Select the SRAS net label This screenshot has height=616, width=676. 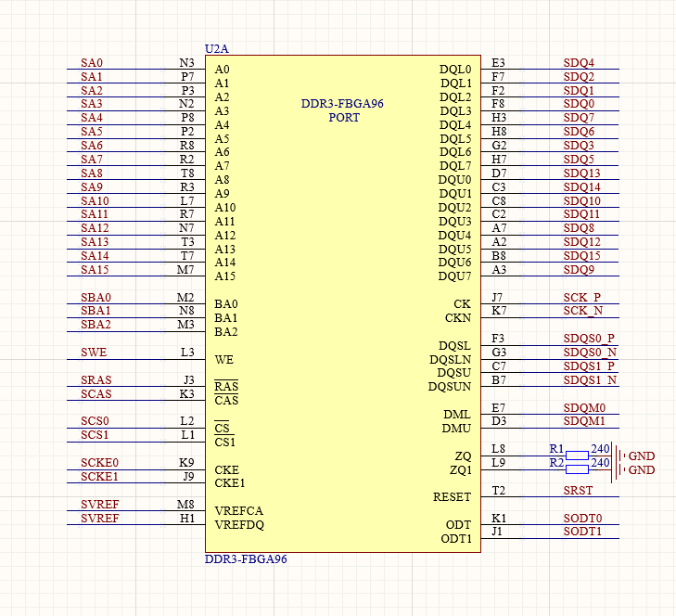click(96, 380)
